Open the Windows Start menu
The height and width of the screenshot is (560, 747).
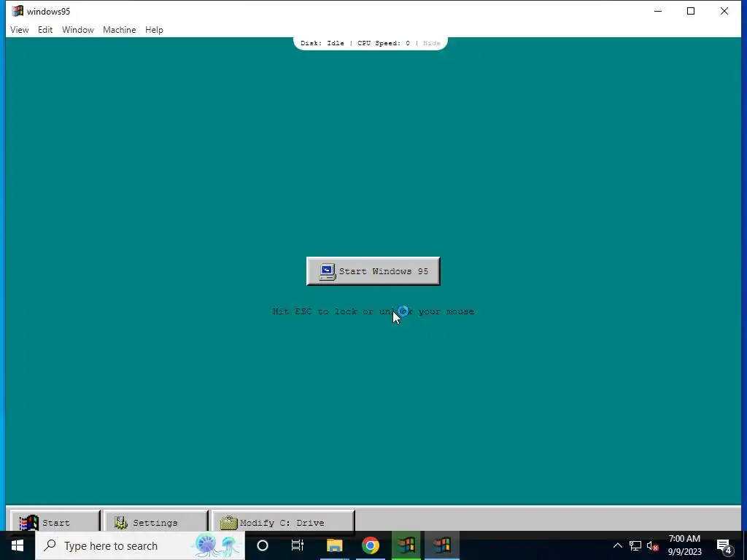18,545
